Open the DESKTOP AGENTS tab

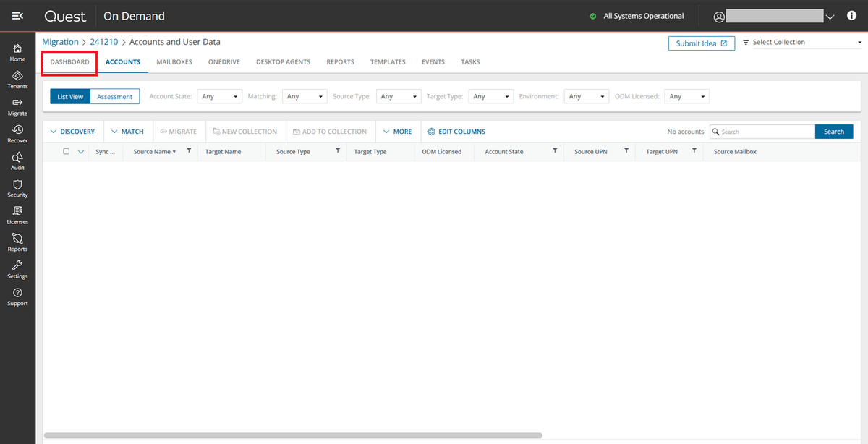point(283,62)
